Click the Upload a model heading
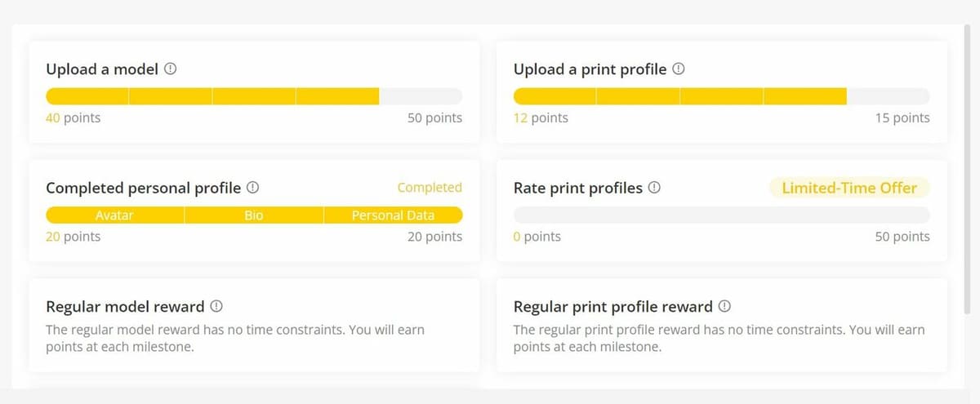Screen dimensions: 980x404 [x=102, y=69]
